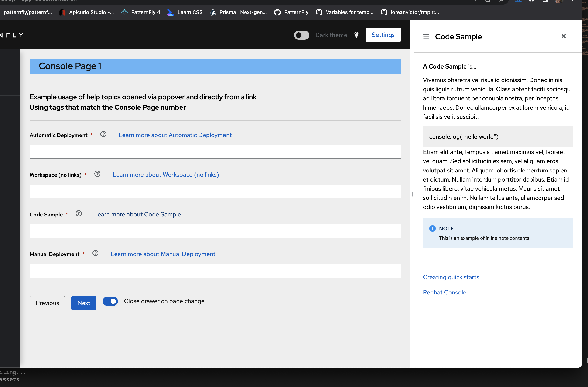Open Learn more about Automatic Deployment
The height and width of the screenshot is (387, 588).
click(x=175, y=135)
